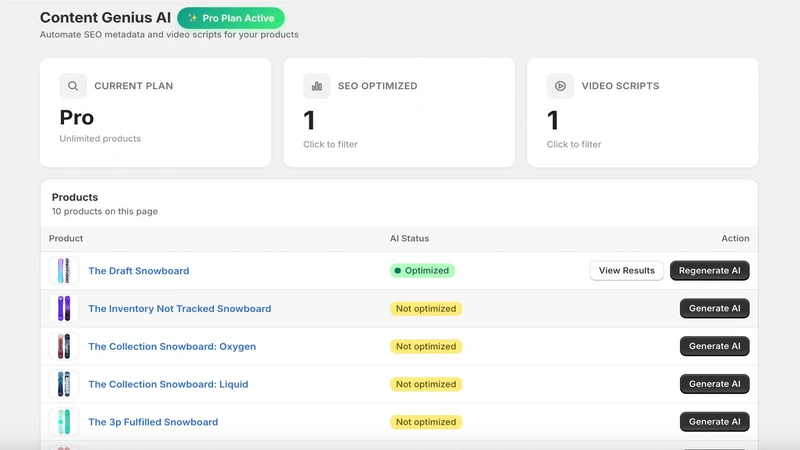
Task: Generate AI for Collection Snowboard: Liquid
Action: coord(715,384)
